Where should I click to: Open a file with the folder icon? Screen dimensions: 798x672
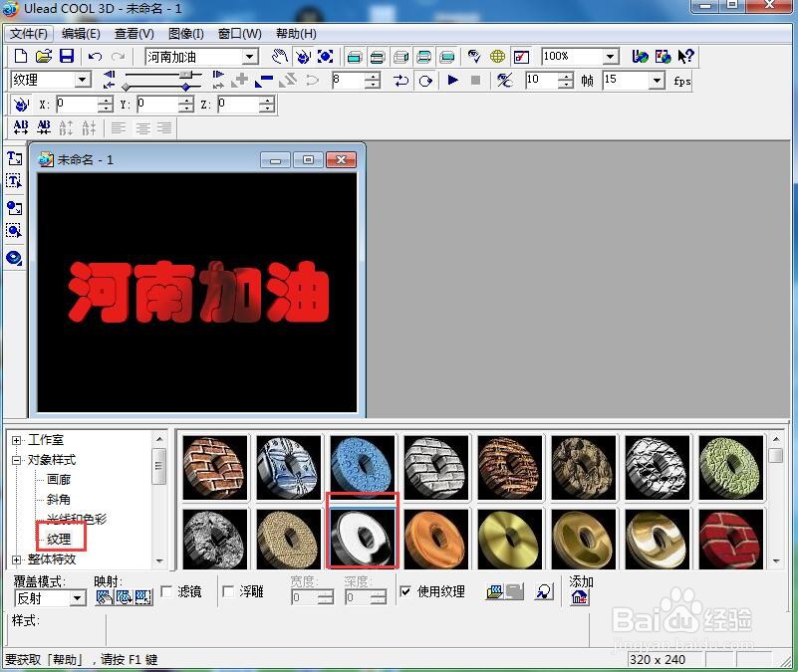point(44,56)
